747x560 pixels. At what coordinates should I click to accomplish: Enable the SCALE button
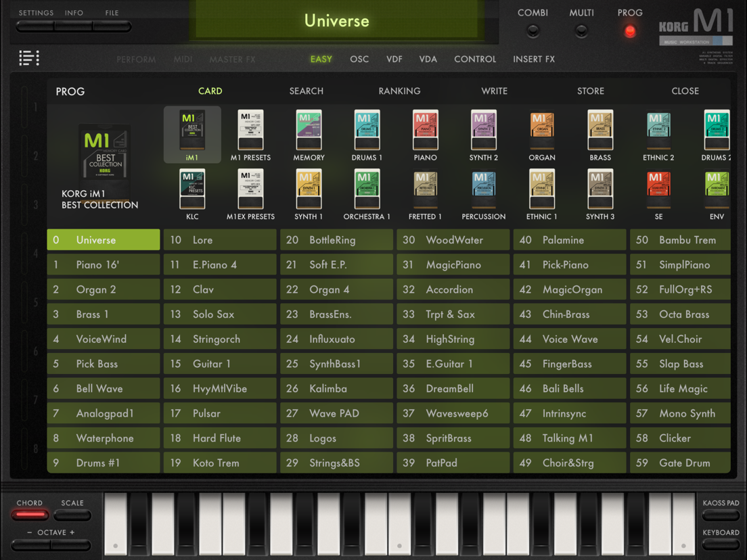coord(72,515)
